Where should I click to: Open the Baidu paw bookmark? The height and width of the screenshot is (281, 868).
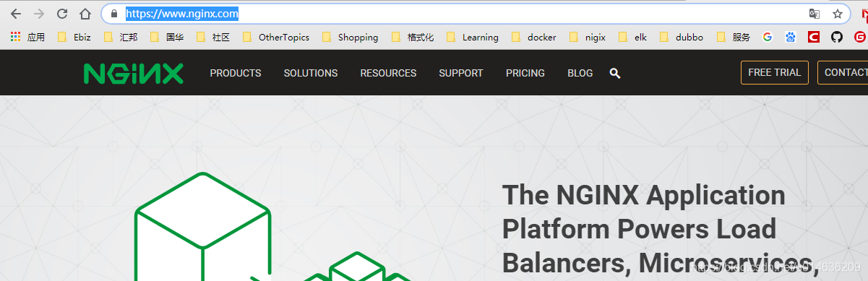pos(791,37)
